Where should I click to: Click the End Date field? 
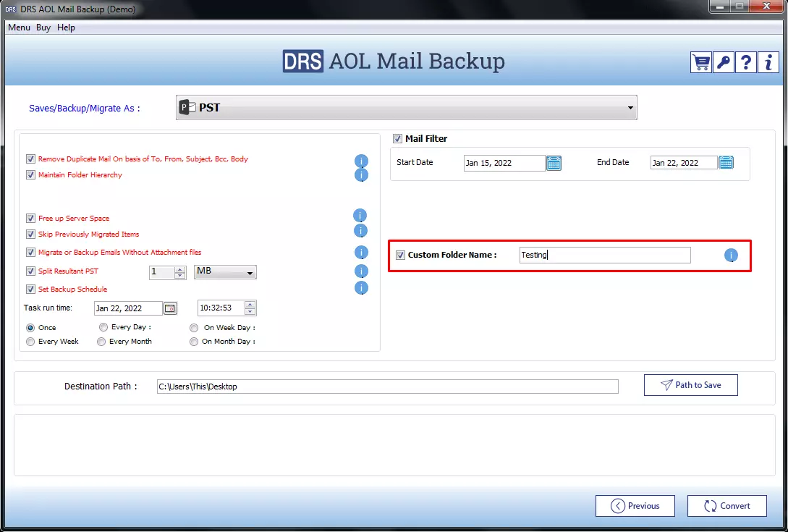pos(684,162)
